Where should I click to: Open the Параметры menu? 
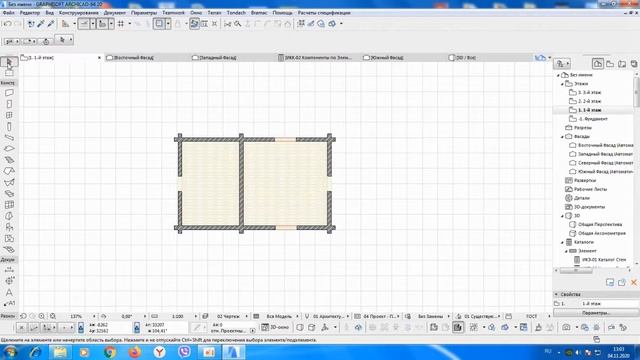click(x=144, y=13)
